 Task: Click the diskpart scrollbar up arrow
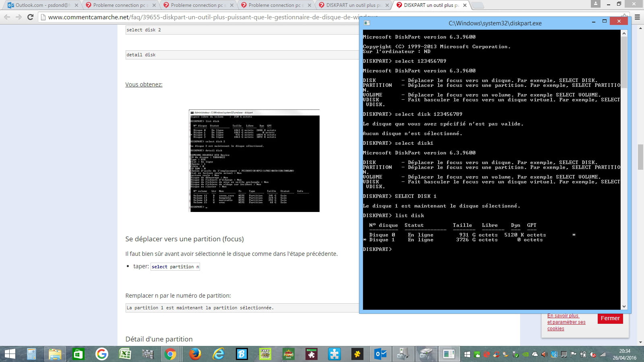pos(624,33)
